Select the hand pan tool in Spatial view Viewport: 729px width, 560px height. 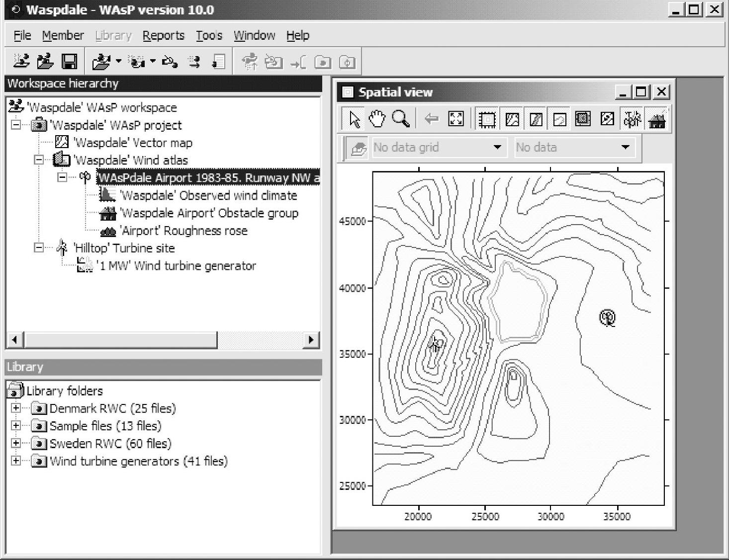[x=377, y=119]
